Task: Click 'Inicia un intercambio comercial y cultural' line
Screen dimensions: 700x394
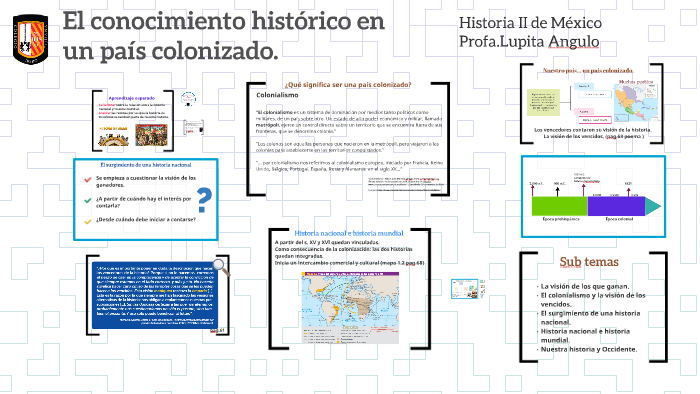Action: pos(349,263)
